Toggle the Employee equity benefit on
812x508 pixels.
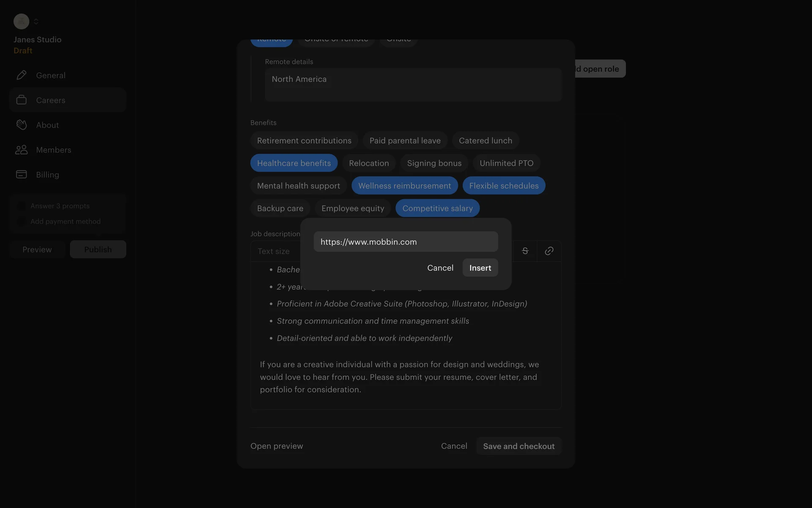352,208
